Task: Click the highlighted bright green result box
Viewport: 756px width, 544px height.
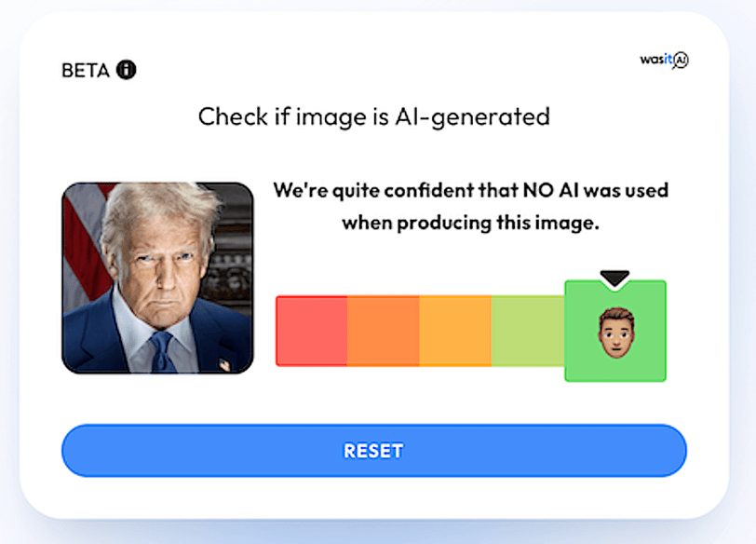Action: (x=615, y=331)
